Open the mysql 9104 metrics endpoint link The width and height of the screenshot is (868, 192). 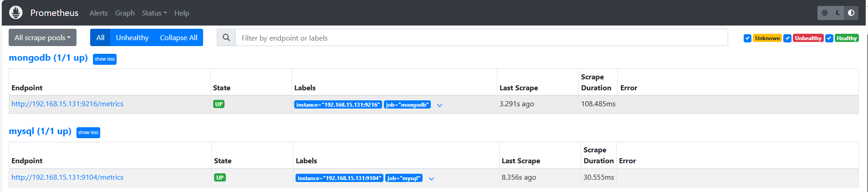pyautogui.click(x=67, y=177)
